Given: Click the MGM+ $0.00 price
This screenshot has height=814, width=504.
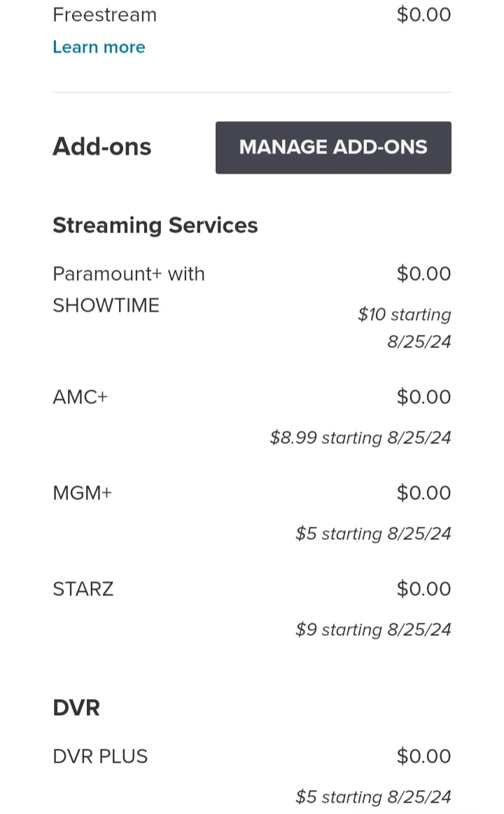Looking at the screenshot, I should pyautogui.click(x=423, y=493).
